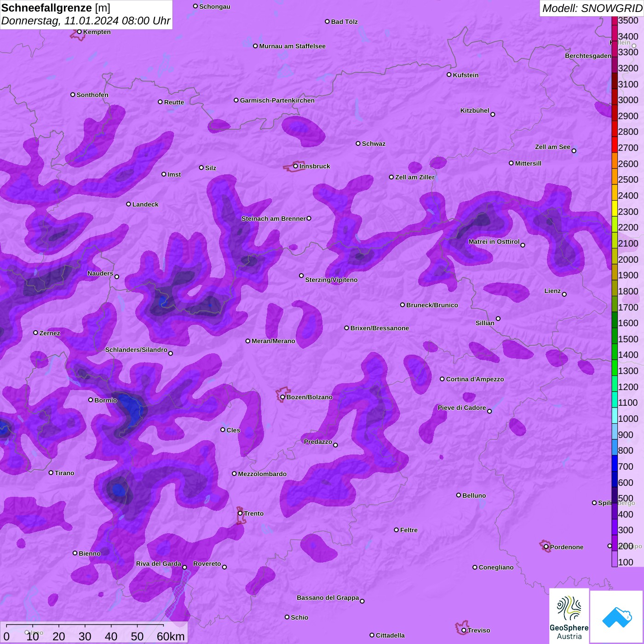Screen dimensions: 644x644
Task: Click the Kempten city marker
Action: (79, 32)
